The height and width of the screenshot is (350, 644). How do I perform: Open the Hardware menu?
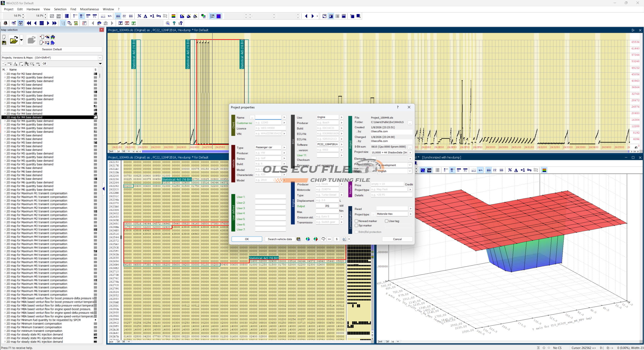(x=33, y=9)
